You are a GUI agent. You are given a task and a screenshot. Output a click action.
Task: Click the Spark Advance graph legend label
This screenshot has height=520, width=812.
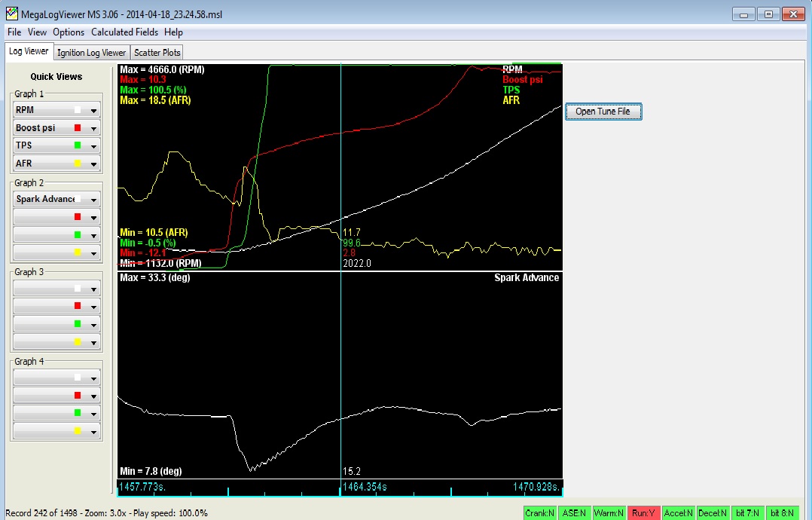click(527, 277)
